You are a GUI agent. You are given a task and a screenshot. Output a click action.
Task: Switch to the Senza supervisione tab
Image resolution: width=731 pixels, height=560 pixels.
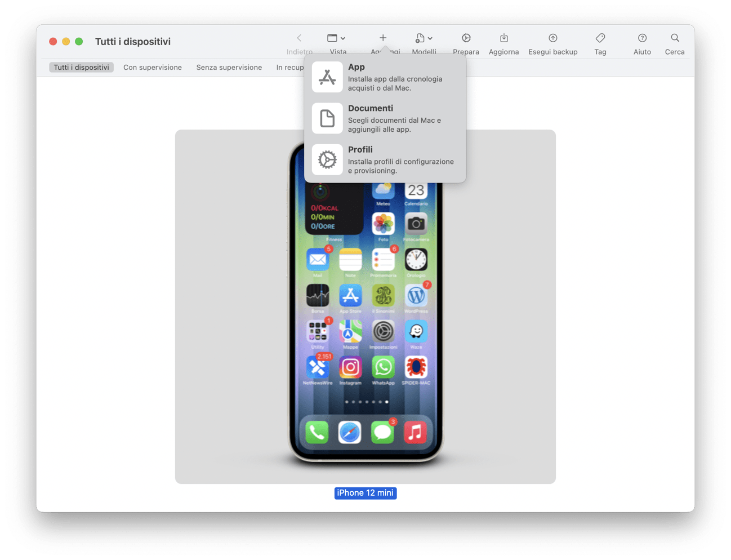[229, 68]
